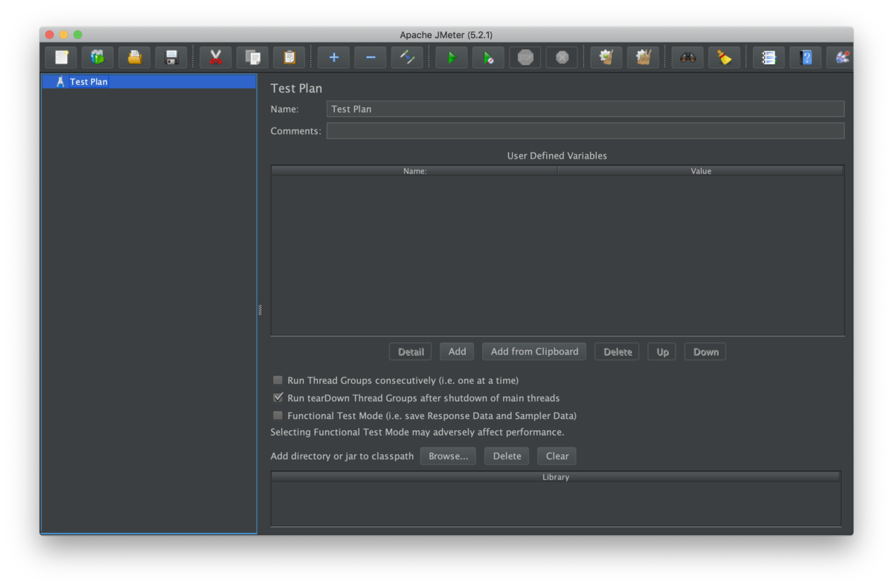Click the Open file folder icon
This screenshot has height=588, width=893.
[x=134, y=57]
